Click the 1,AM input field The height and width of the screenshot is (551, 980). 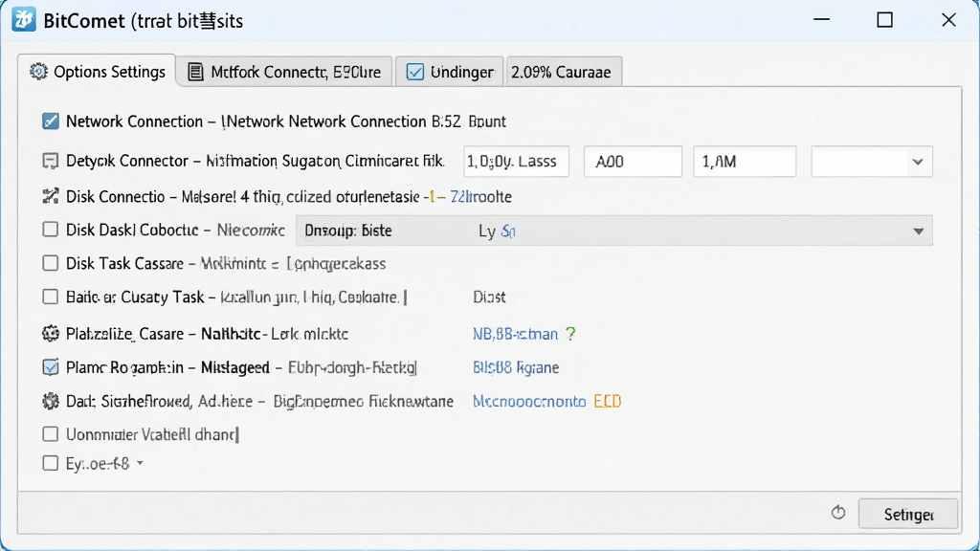[745, 162]
